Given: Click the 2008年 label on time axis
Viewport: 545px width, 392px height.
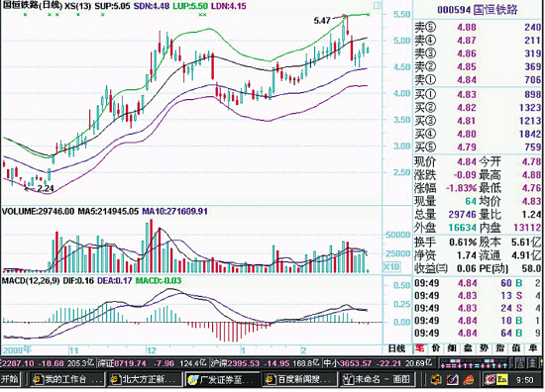Looking at the screenshot, I should [17, 349].
